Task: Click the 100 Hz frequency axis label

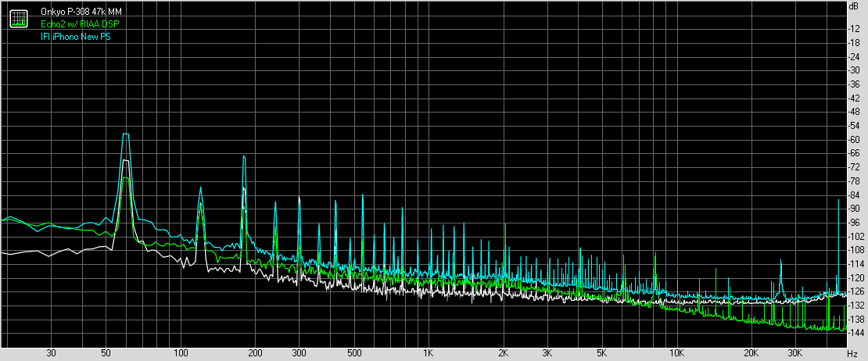Action: (x=181, y=353)
